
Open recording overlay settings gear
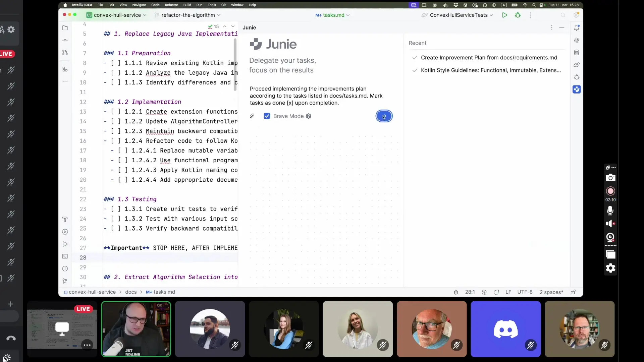pos(610,268)
